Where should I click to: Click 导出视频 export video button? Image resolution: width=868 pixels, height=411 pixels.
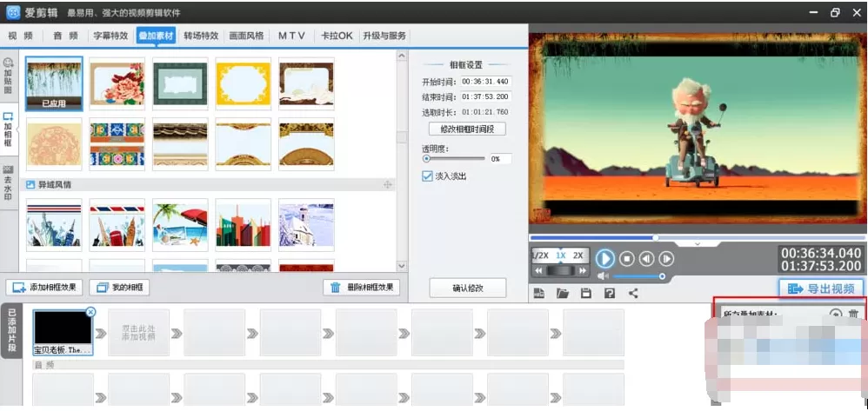(x=821, y=288)
